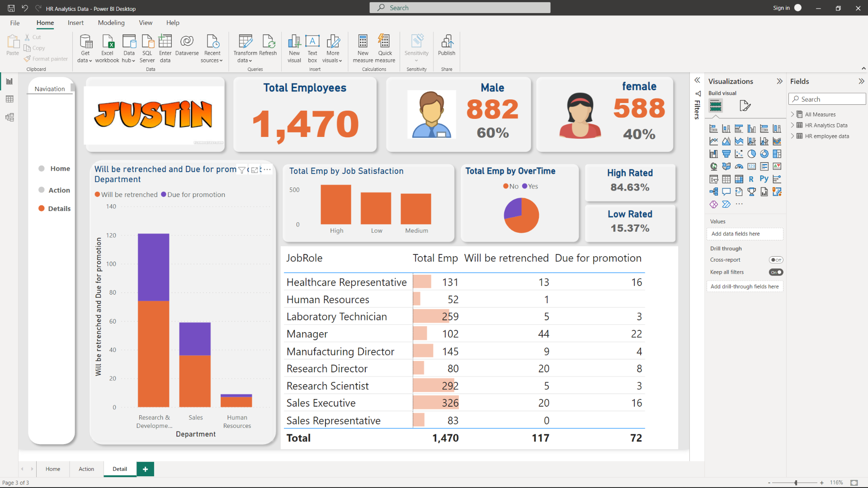Screen dimensions: 868x488
Task: Click the filter icon on retrenched chart
Action: pos(242,170)
